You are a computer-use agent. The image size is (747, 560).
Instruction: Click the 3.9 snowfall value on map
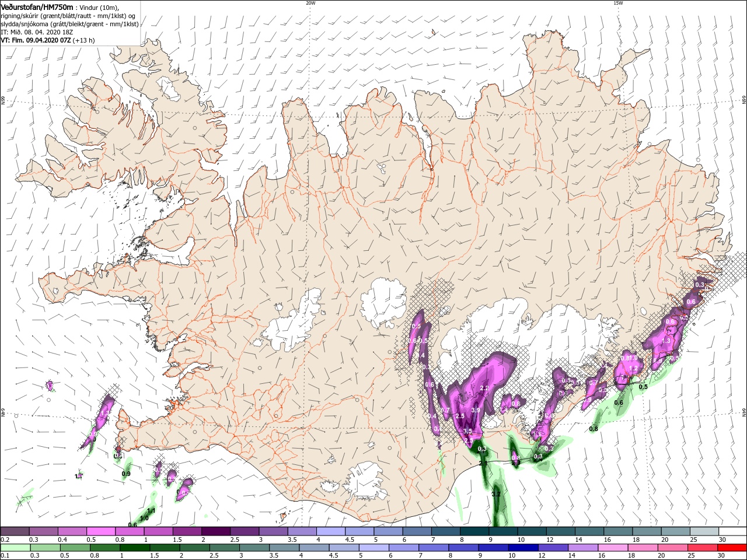tap(475, 411)
